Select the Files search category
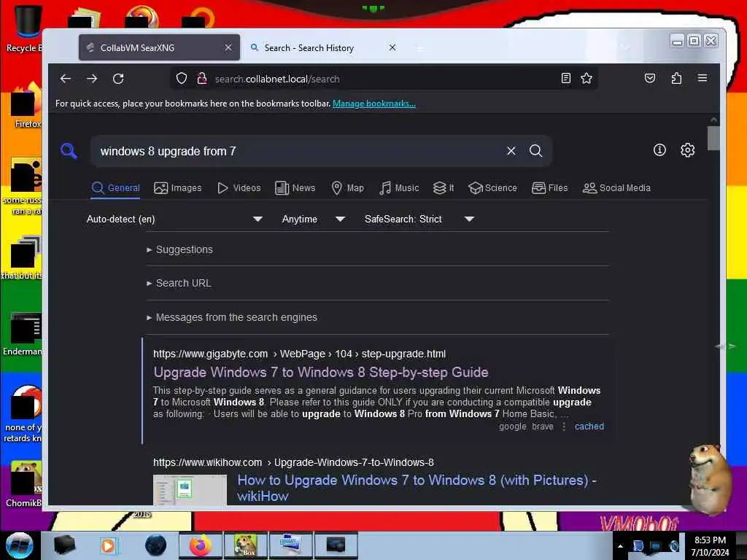Screen dimensions: 747x560 [x=550, y=188]
